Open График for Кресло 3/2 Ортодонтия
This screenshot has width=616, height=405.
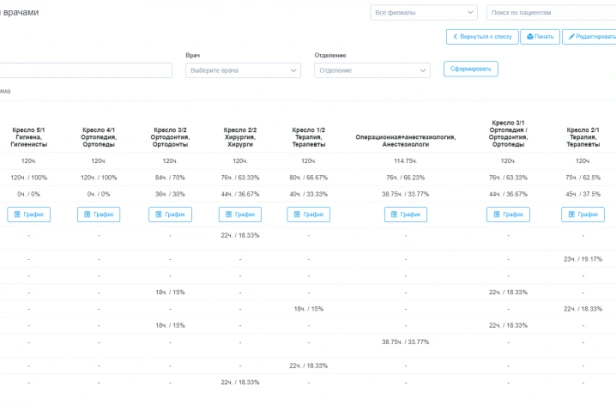pos(169,214)
